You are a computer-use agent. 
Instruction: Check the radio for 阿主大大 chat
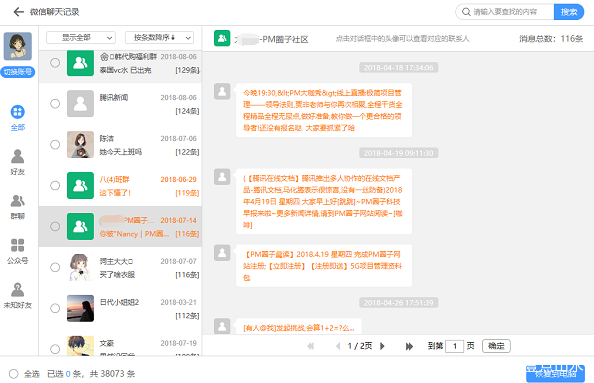pyautogui.click(x=55, y=267)
